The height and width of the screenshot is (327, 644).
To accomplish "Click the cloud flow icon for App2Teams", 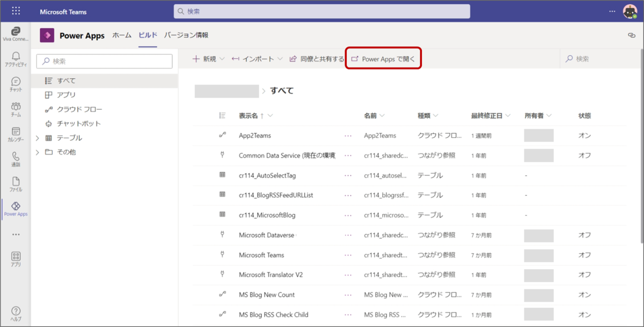I will [x=222, y=136].
